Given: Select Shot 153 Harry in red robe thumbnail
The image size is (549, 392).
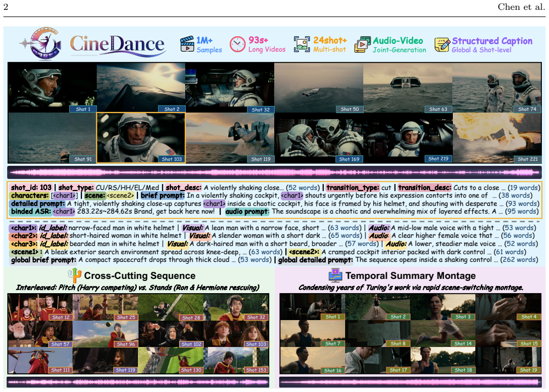Looking at the screenshot, I should pos(236,361).
